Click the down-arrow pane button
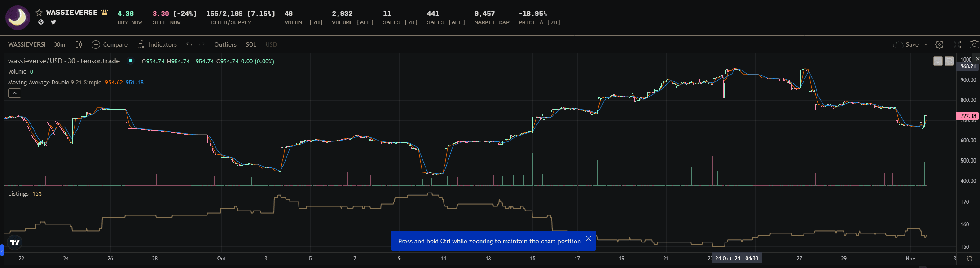 click(x=938, y=61)
